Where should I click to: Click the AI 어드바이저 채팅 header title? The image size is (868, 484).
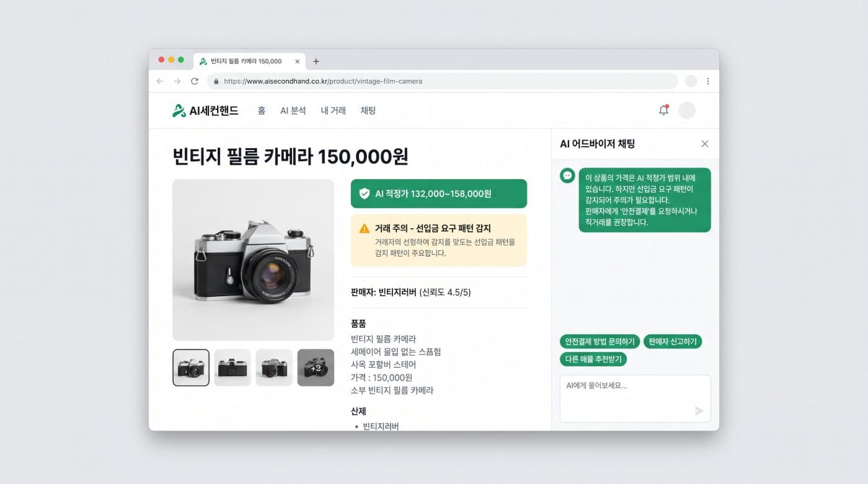click(597, 144)
